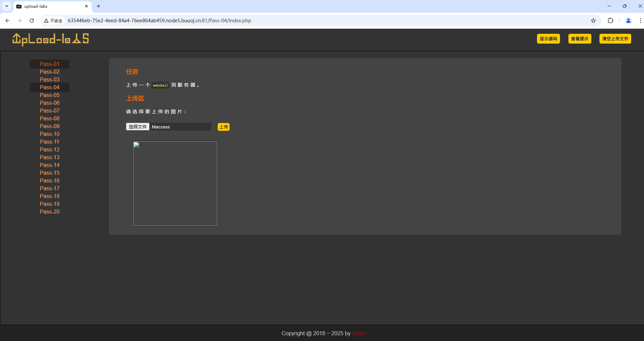Open Pass-06 in the sidebar
The height and width of the screenshot is (341, 644).
tap(50, 103)
